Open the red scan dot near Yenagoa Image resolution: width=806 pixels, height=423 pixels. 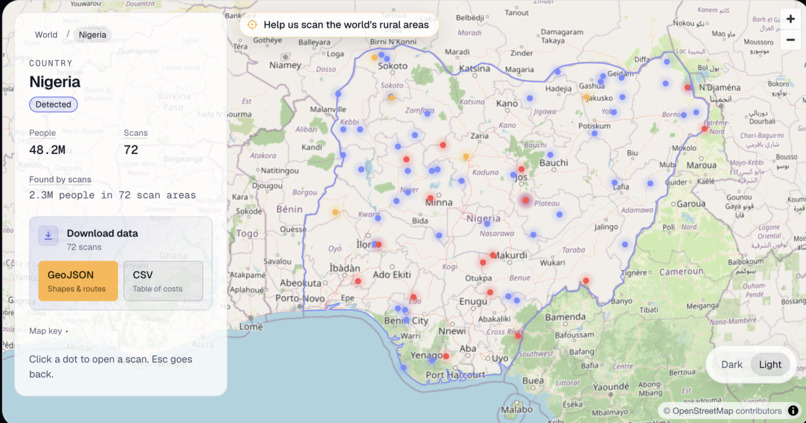click(446, 356)
